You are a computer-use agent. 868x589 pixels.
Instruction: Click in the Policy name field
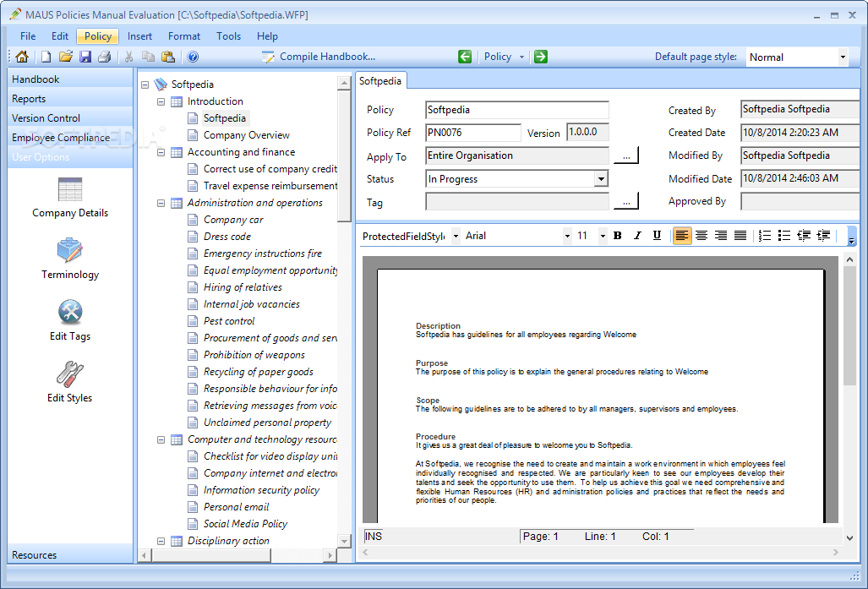click(517, 110)
